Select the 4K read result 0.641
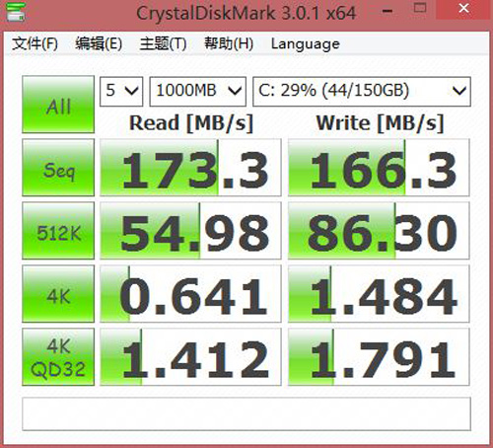 (190, 294)
